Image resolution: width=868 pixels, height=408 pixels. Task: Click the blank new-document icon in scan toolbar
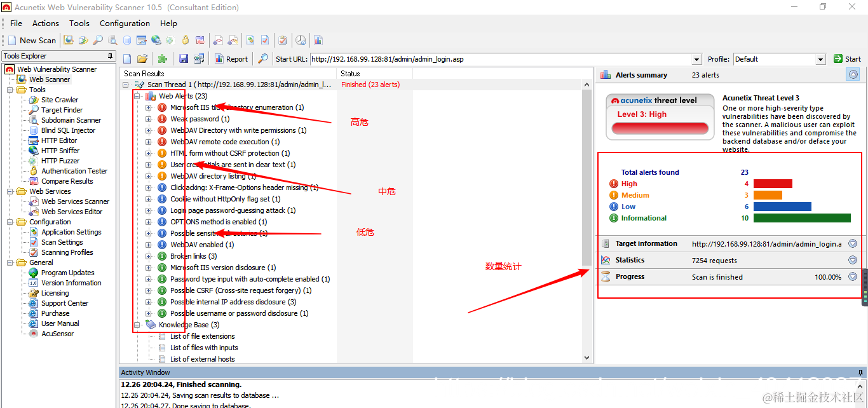pyautogui.click(x=127, y=59)
